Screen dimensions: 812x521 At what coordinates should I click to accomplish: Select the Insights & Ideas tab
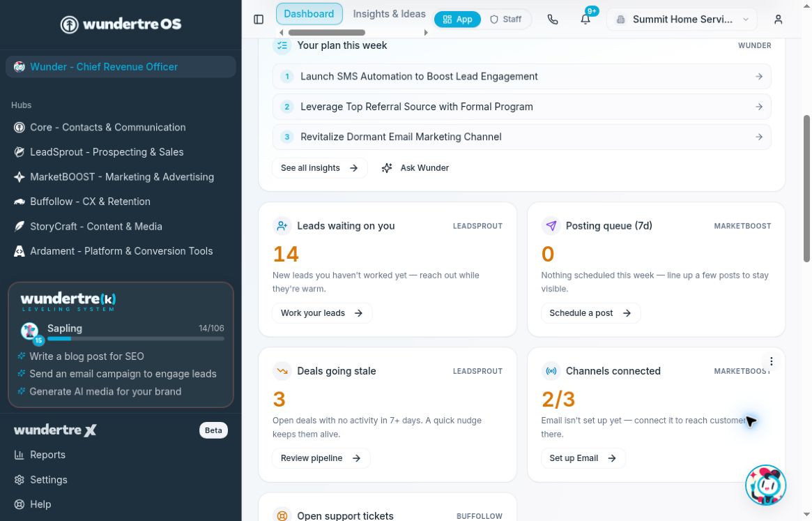[x=389, y=14]
